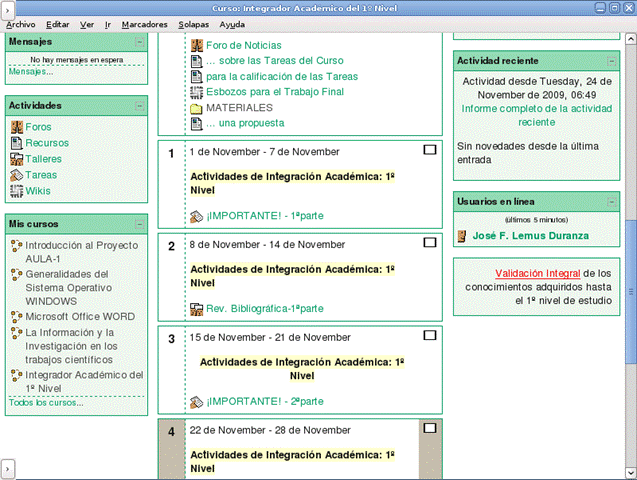Toggle the week 2 show-only box
The image size is (637, 480).
click(430, 242)
